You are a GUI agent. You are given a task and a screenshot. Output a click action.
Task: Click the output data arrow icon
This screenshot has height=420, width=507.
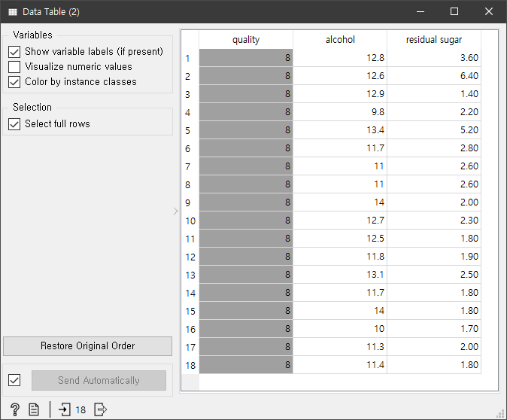coord(101,409)
